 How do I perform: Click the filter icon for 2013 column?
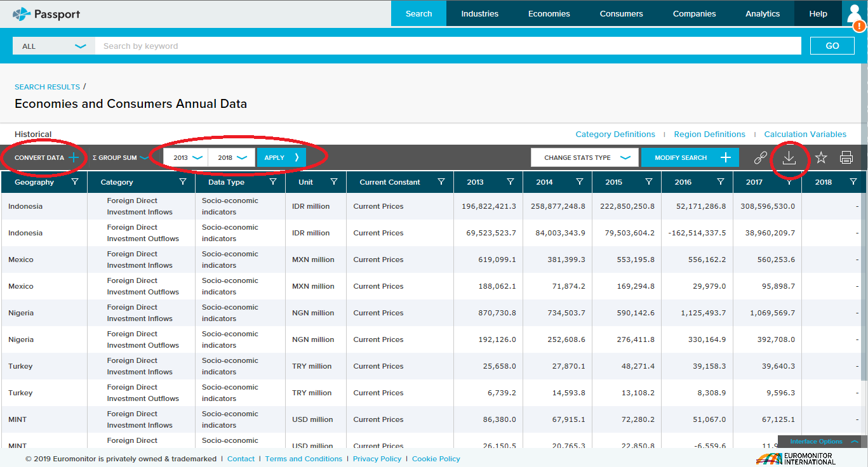(x=511, y=182)
